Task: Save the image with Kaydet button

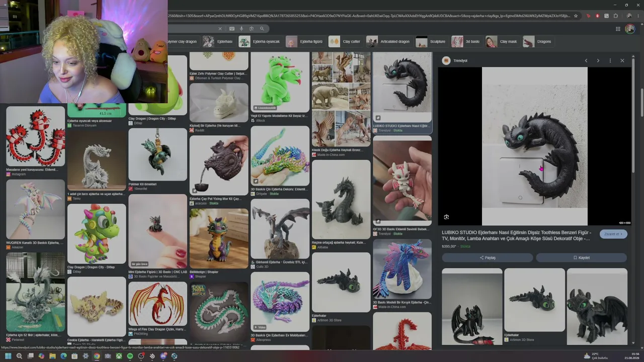Action: (x=582, y=258)
